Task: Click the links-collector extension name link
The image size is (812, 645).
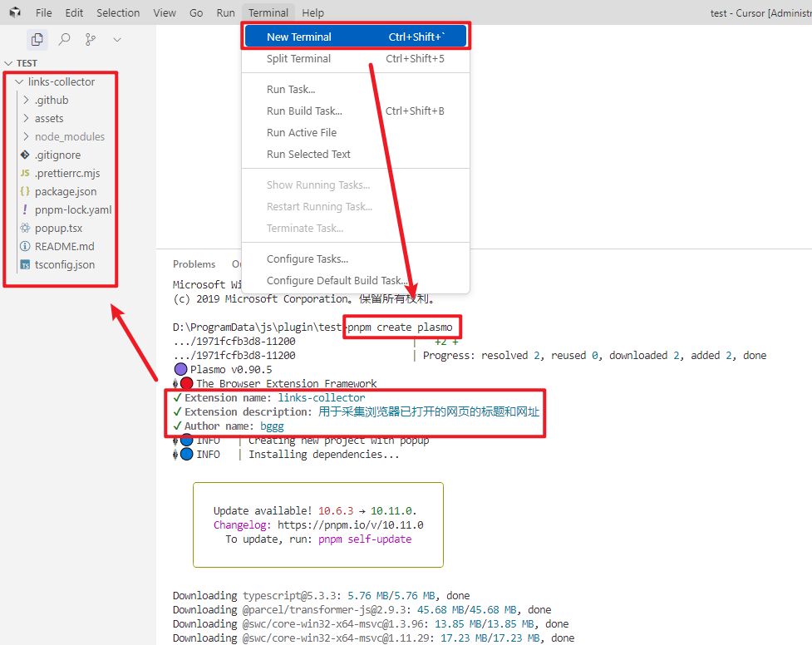Action: [322, 397]
